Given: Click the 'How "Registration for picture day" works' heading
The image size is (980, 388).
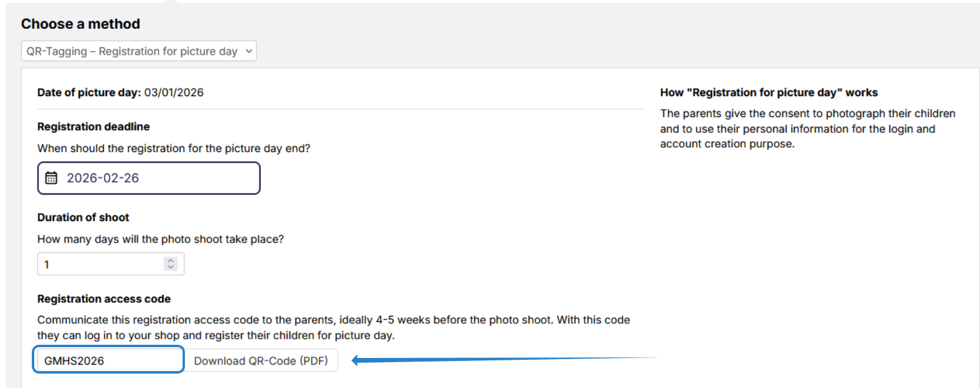Looking at the screenshot, I should pyautogui.click(x=769, y=92).
